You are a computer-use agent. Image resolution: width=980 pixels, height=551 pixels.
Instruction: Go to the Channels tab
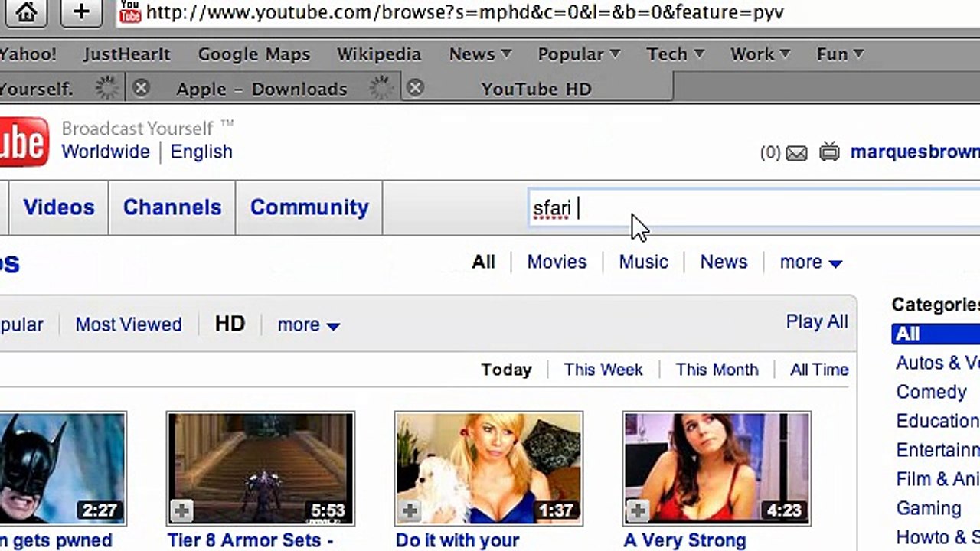[172, 207]
